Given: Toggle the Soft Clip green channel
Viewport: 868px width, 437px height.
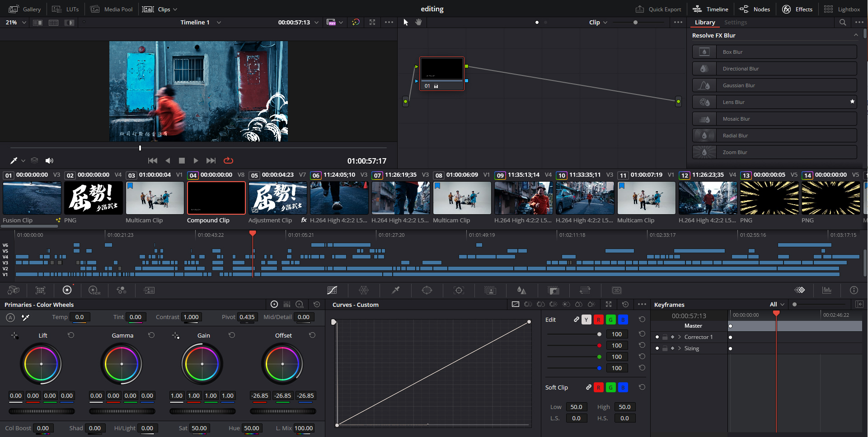Looking at the screenshot, I should pyautogui.click(x=610, y=387).
